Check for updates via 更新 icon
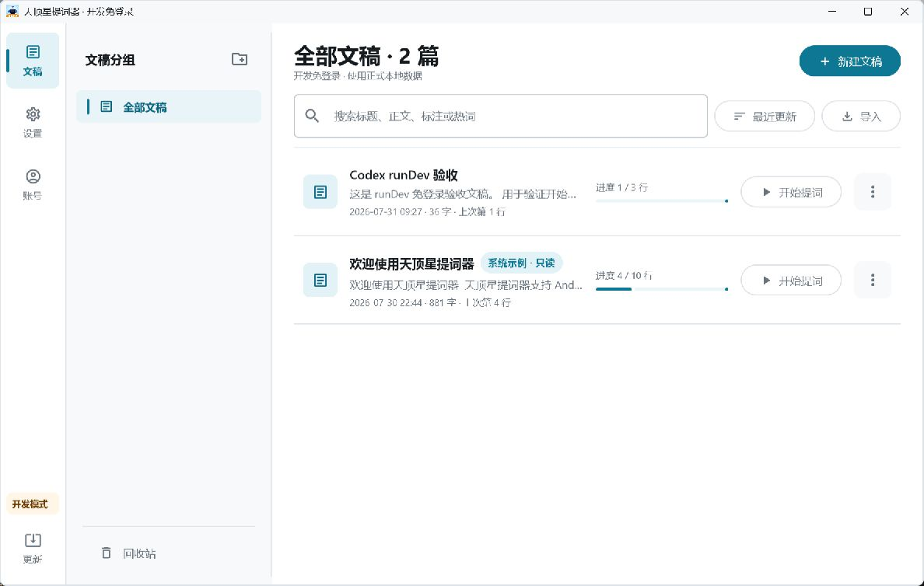 [x=33, y=548]
